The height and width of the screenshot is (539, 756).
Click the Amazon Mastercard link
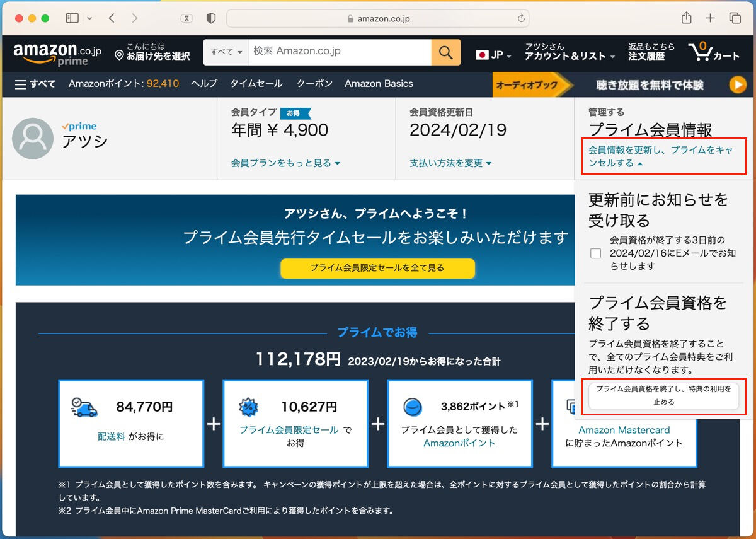624,431
